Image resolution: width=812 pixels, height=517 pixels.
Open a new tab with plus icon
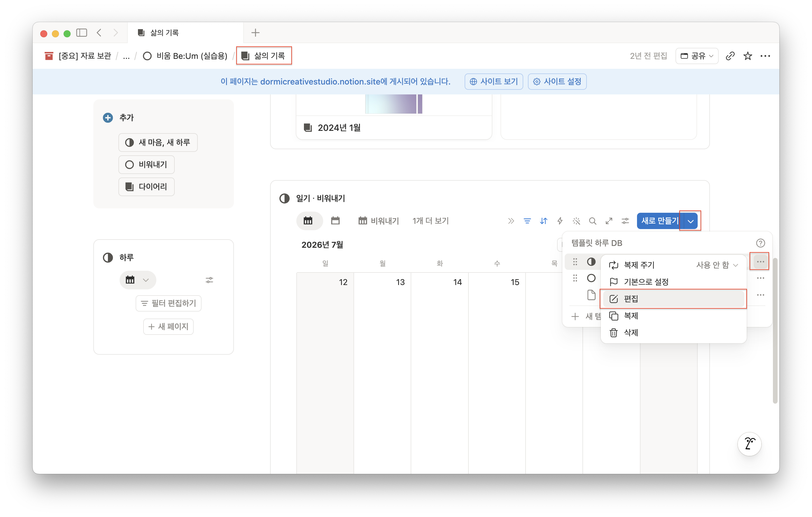coord(255,33)
